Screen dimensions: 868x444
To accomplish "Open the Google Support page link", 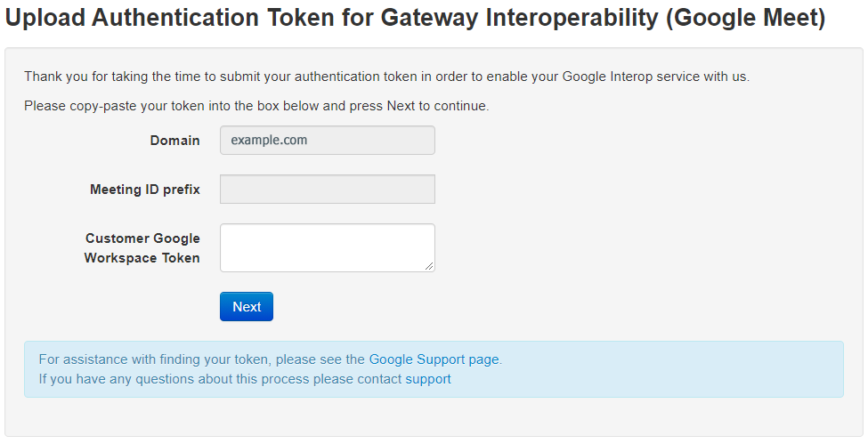I will click(x=434, y=360).
